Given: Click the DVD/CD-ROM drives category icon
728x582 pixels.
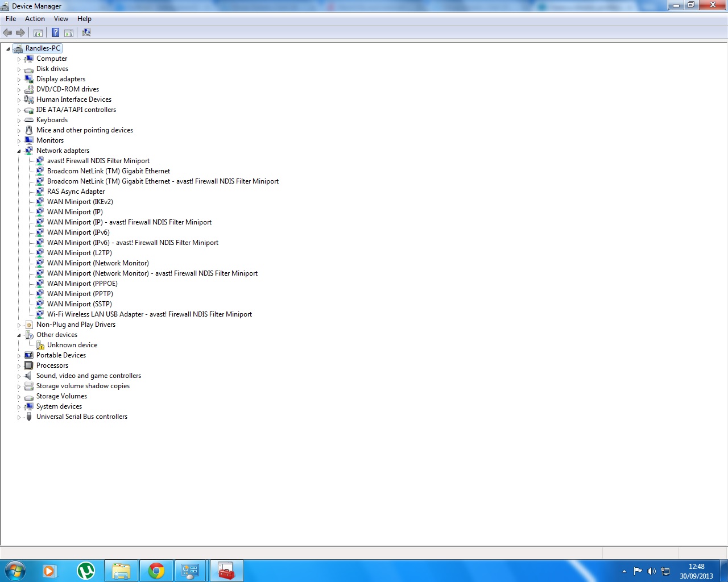Looking at the screenshot, I should [x=29, y=89].
